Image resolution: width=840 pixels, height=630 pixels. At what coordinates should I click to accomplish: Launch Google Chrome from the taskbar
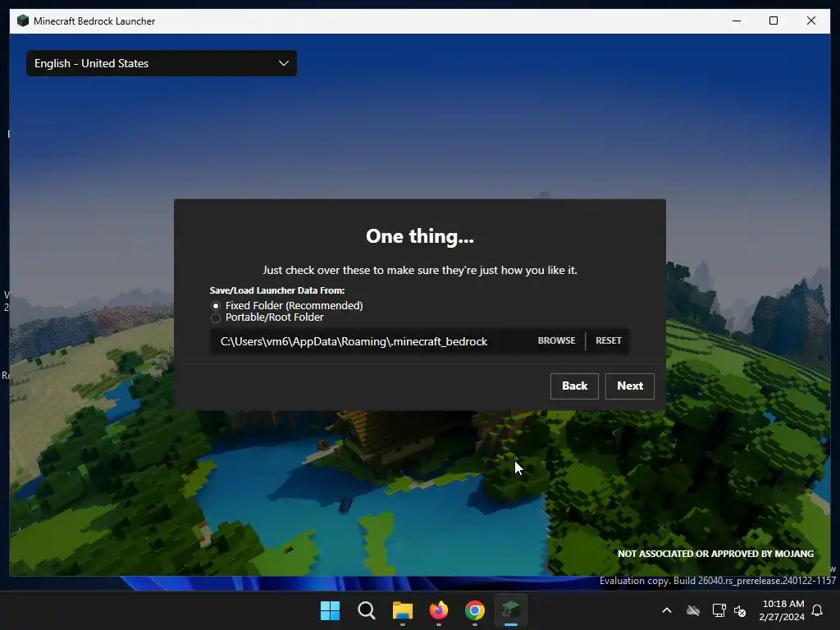475,610
